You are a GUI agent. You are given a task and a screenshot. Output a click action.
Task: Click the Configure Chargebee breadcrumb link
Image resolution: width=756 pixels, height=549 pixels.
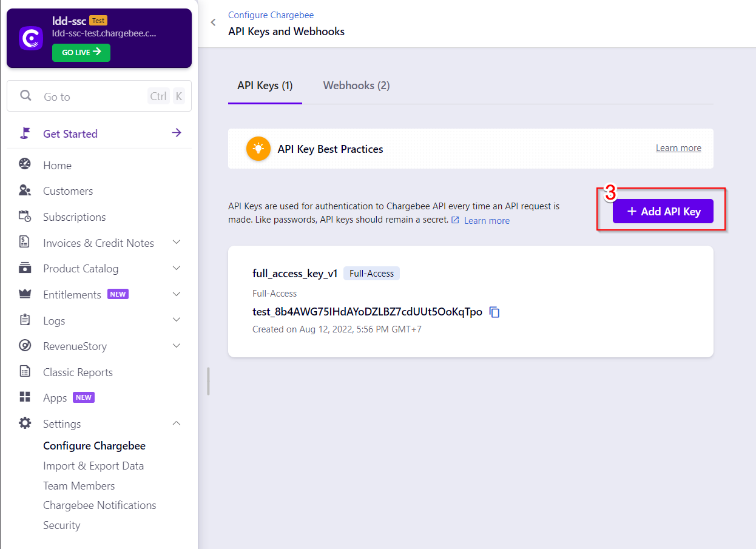tap(271, 15)
